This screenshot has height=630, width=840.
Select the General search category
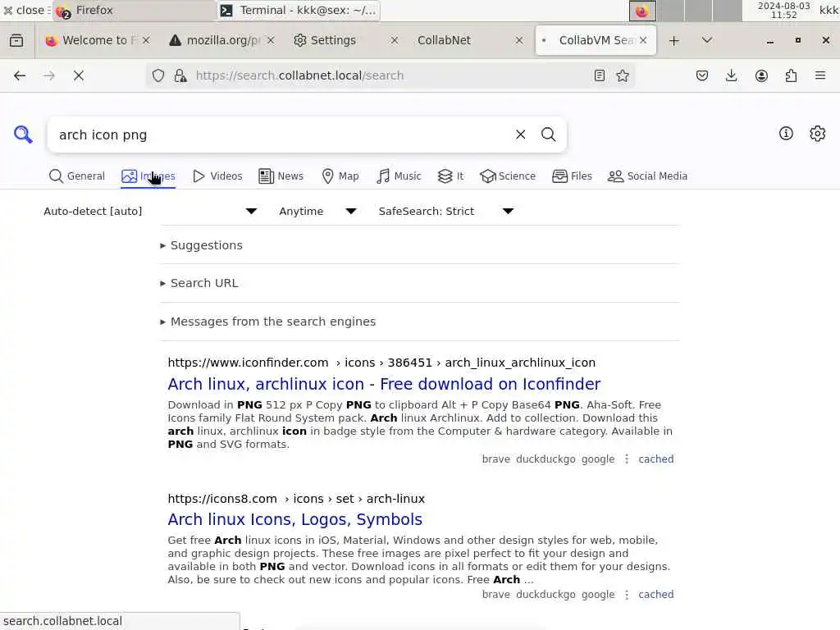tap(76, 176)
